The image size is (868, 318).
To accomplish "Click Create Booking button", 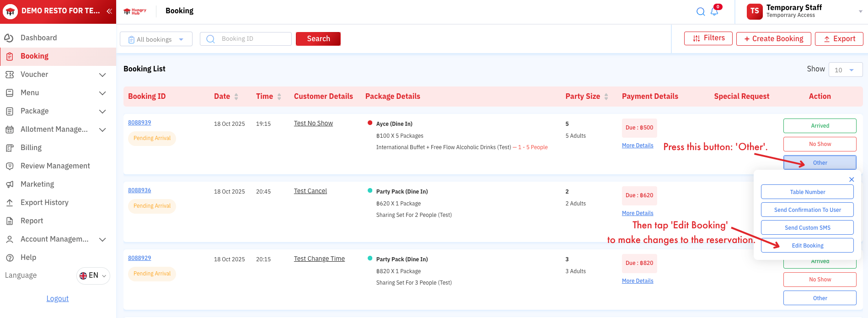I will pos(774,39).
